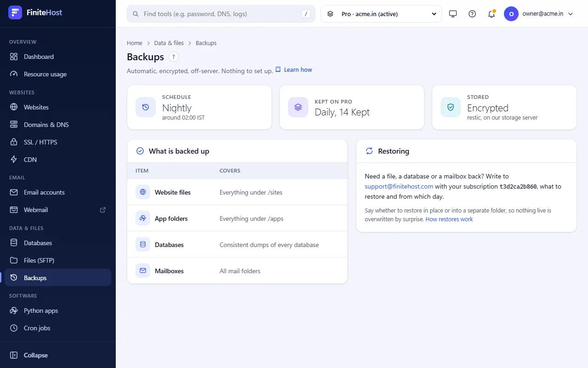Image resolution: width=588 pixels, height=368 pixels.
Task: Select CDN in the sidebar
Action: click(58, 160)
